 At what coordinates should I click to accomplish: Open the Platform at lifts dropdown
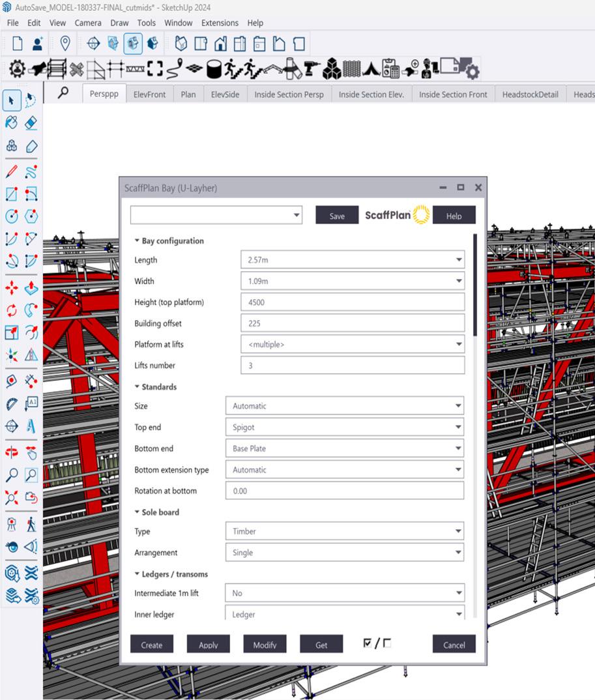point(353,344)
